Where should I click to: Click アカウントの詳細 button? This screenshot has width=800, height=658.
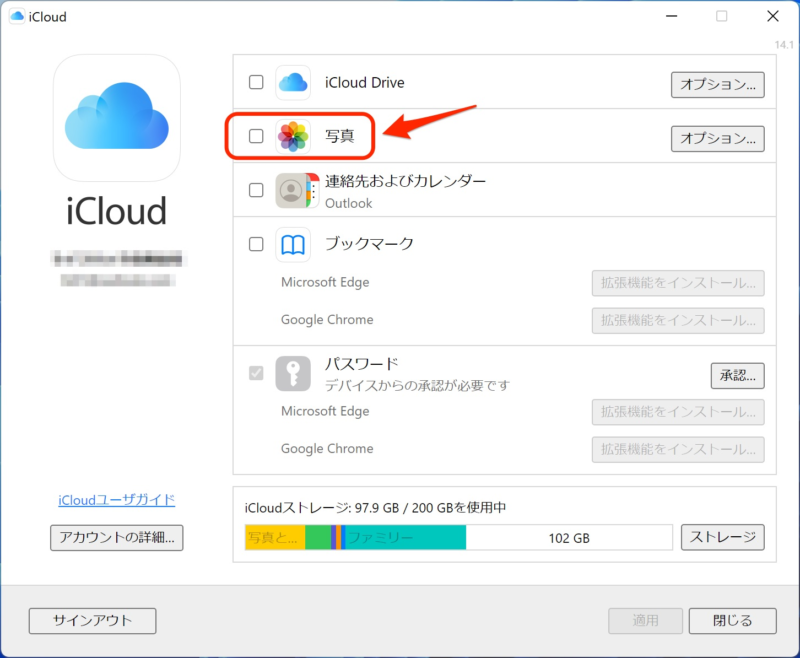click(x=117, y=538)
